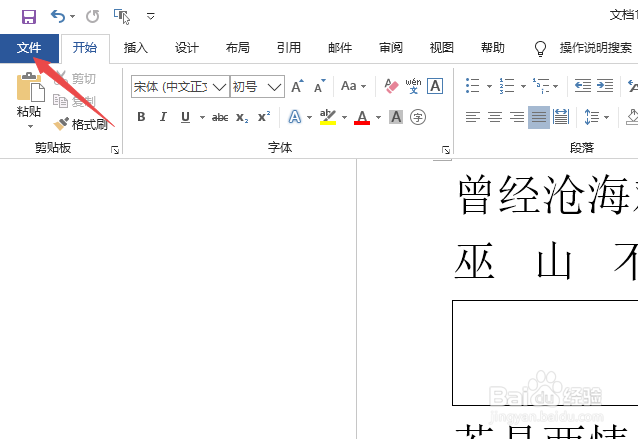Open the line spacing dropdown arrow
638x439 pixels.
(607, 118)
